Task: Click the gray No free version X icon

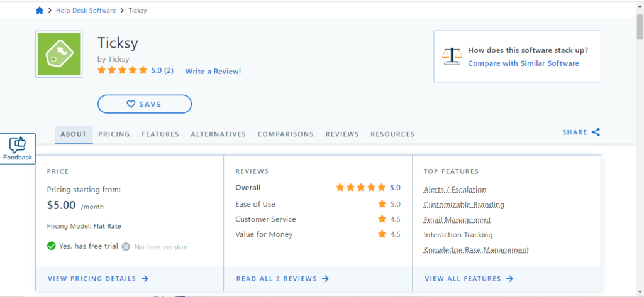Action: pyautogui.click(x=126, y=247)
